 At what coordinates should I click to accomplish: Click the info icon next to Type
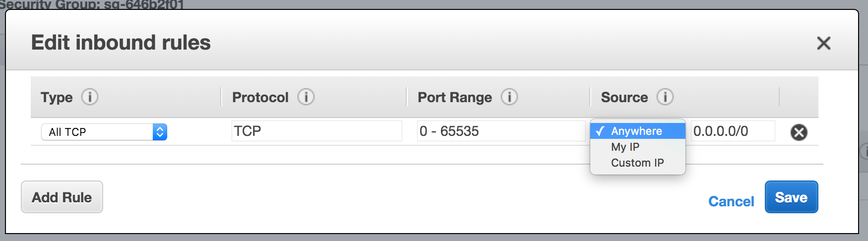point(90,97)
